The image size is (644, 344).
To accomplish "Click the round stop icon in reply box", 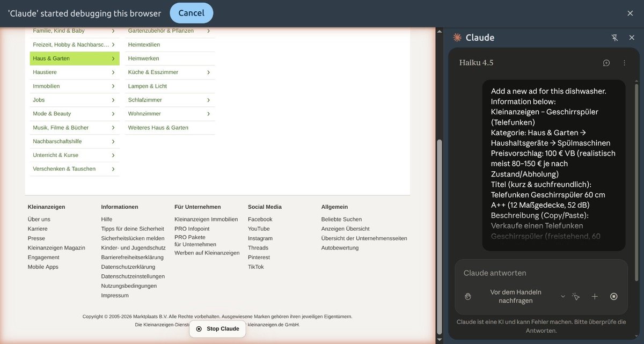I will (614, 296).
